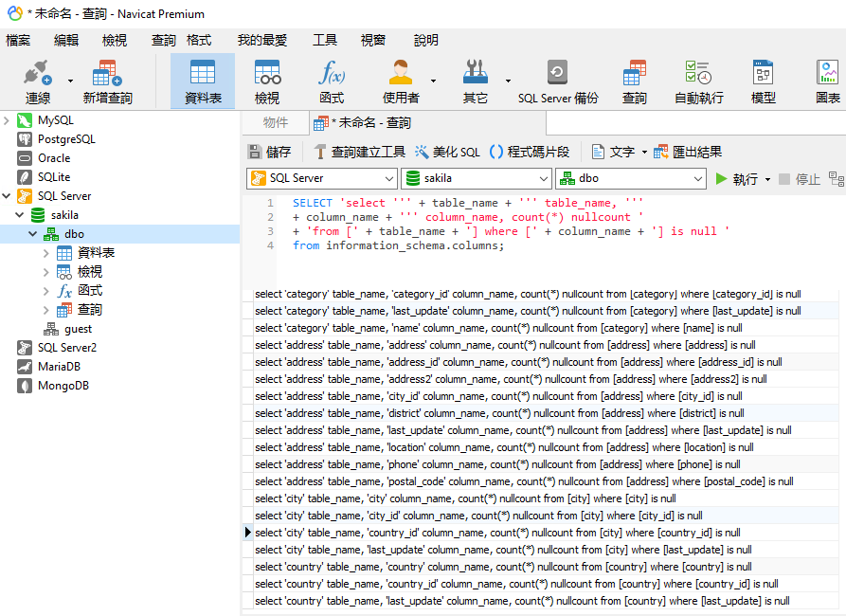Expand the MySQL connection node
The image size is (846, 616).
tap(8, 120)
